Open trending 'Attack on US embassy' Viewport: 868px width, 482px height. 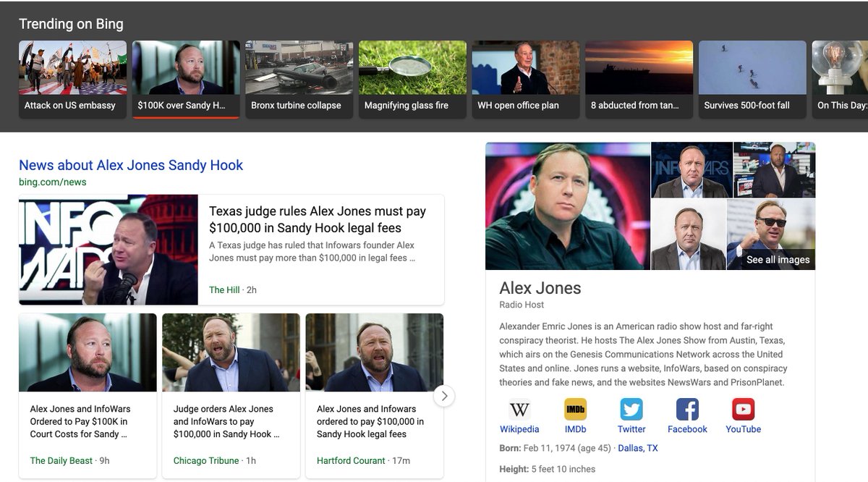click(x=72, y=79)
